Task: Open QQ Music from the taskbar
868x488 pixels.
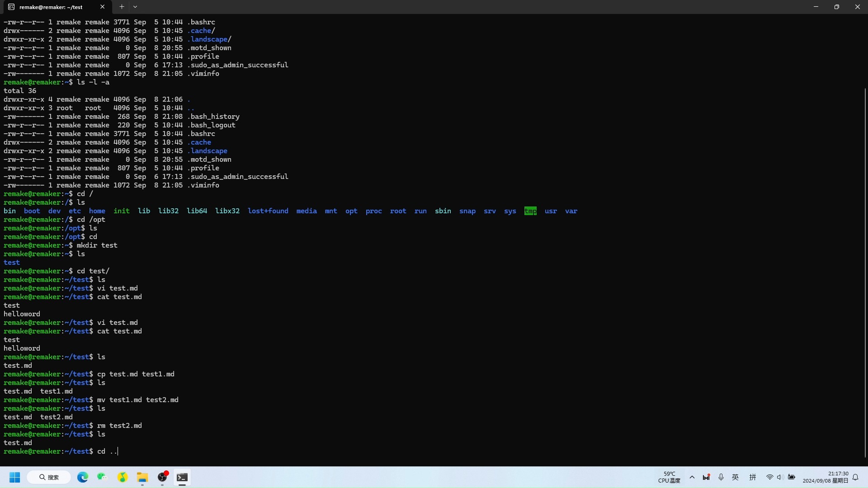Action: [123, 477]
